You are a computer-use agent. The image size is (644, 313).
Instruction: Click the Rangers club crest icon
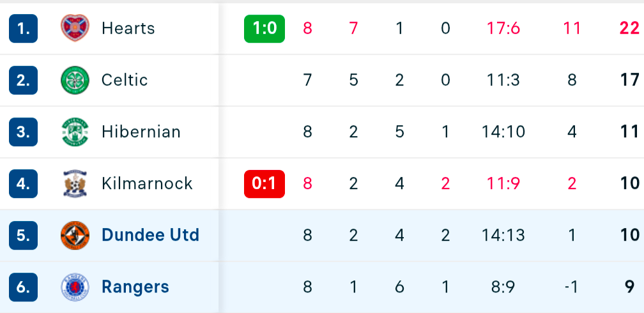point(75,287)
